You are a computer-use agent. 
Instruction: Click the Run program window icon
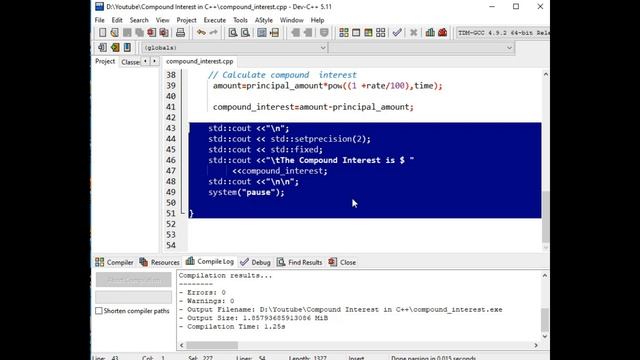click(x=356, y=33)
